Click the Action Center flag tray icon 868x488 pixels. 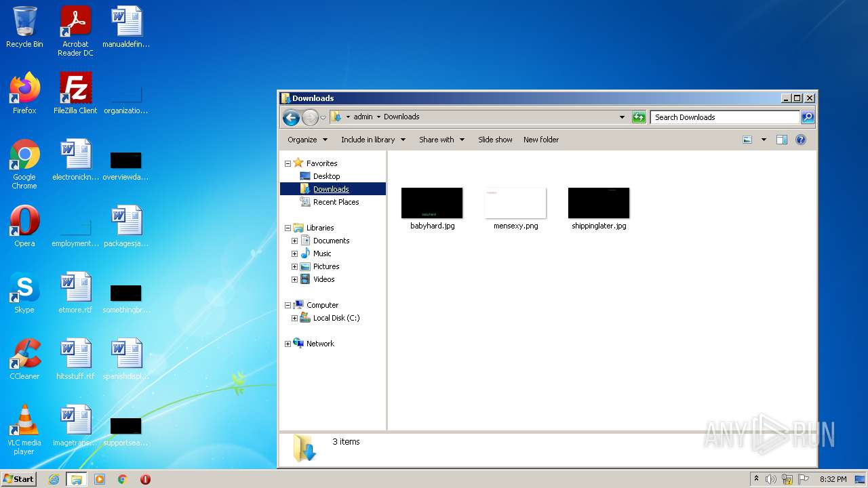point(804,479)
